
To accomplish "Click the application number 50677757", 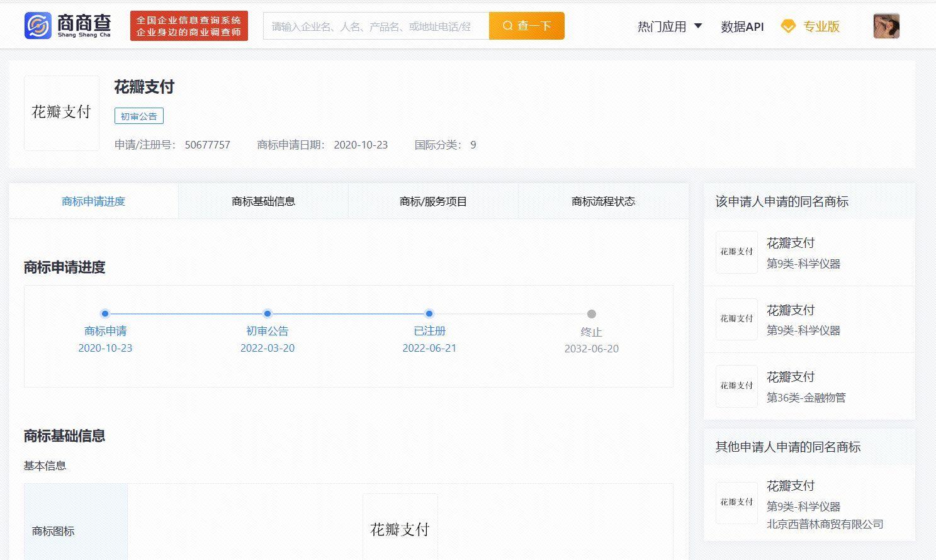I will coord(207,145).
